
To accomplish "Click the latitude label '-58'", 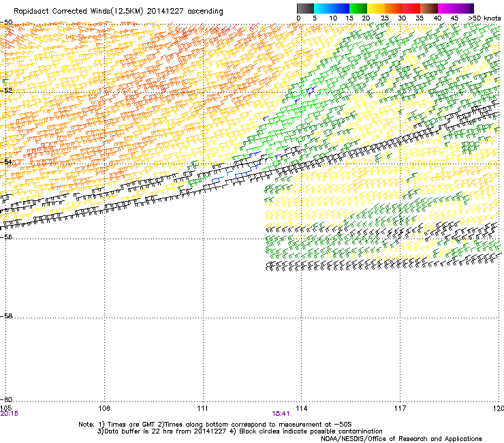I will click(x=6, y=316).
